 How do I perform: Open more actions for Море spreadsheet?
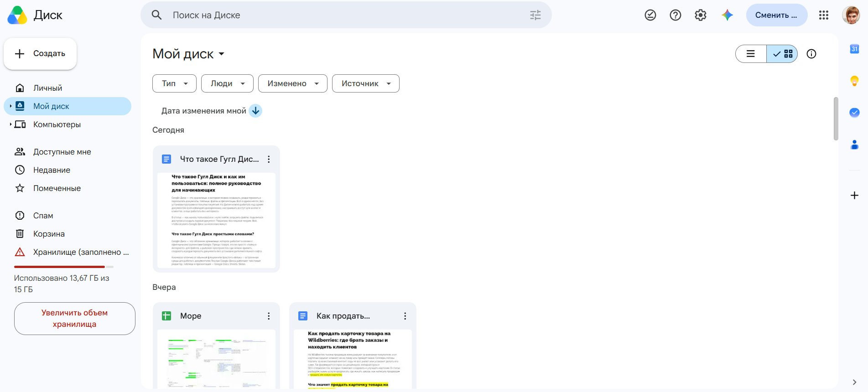tap(269, 316)
